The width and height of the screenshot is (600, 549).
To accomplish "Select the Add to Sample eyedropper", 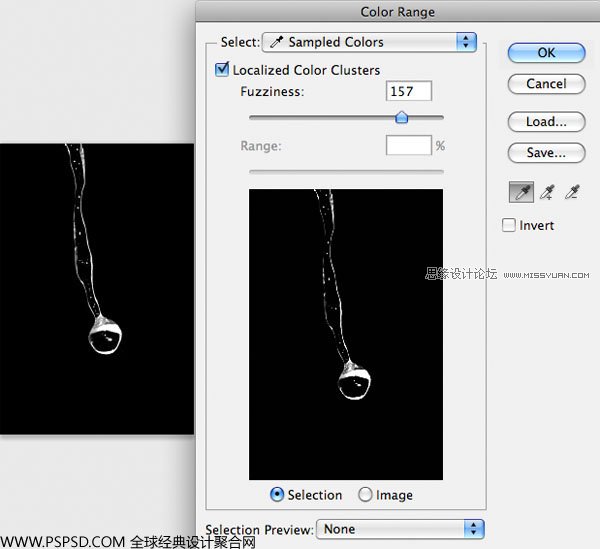I will (x=547, y=192).
